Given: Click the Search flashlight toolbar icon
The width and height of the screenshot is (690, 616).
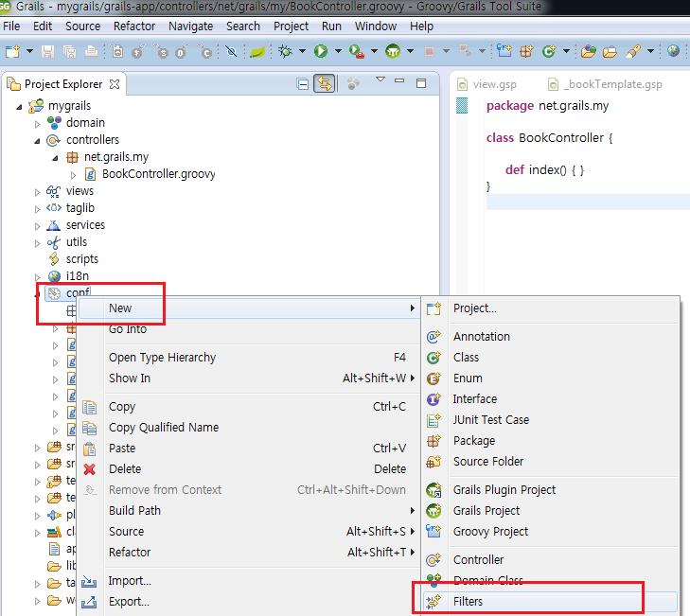Looking at the screenshot, I should point(633,51).
